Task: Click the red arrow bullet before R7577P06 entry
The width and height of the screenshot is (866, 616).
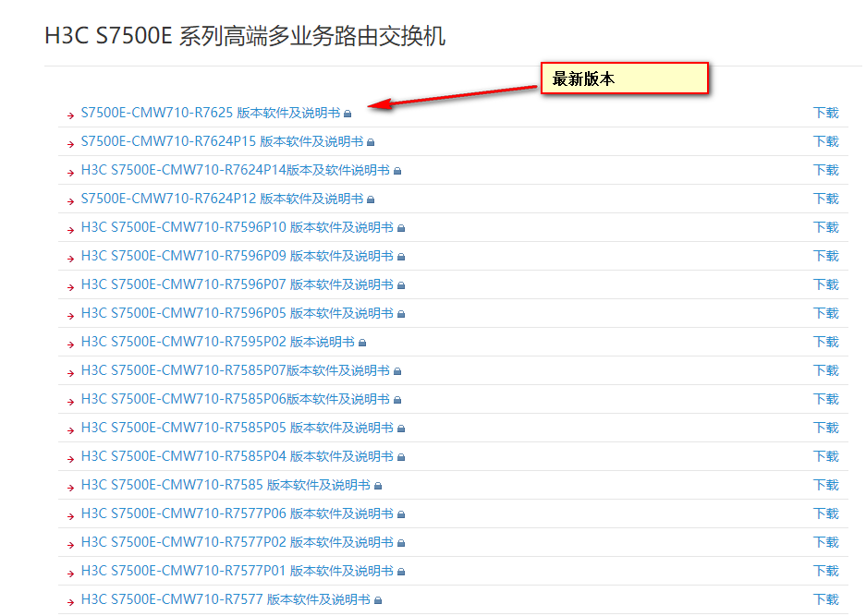Action: 70,516
